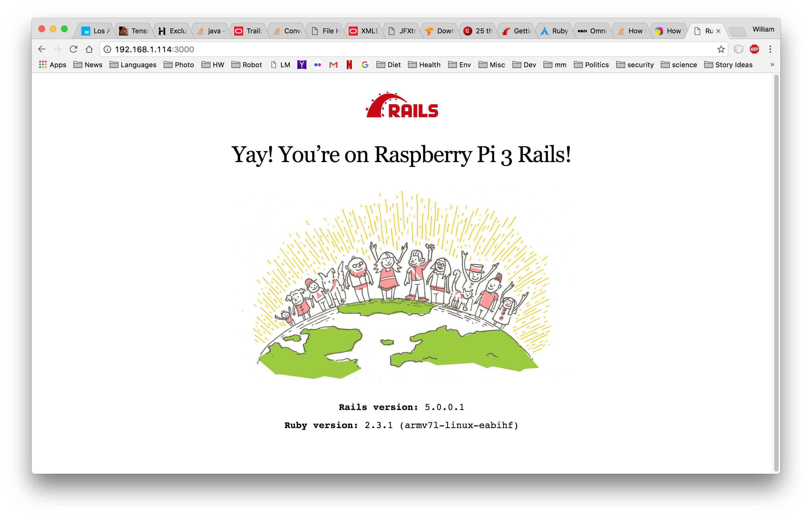Close the active Ru tab

(x=718, y=31)
